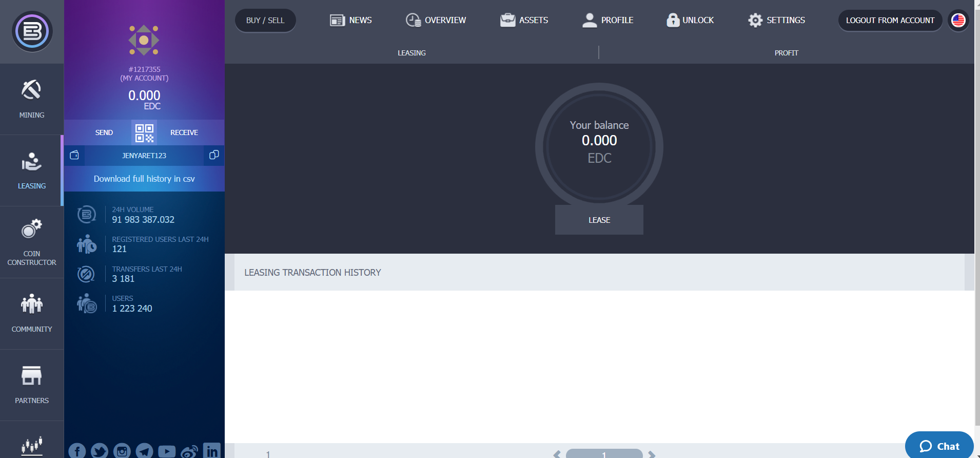Open the Telegram social link icon
The height and width of the screenshot is (458, 980).
click(x=144, y=451)
